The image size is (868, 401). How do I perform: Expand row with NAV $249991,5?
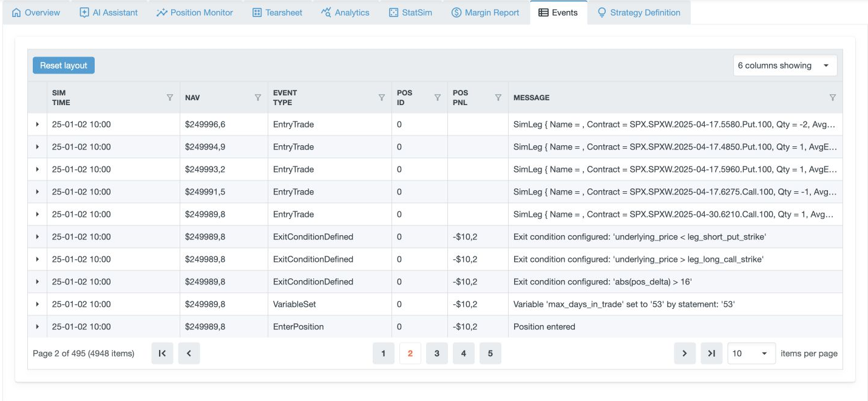(38, 192)
